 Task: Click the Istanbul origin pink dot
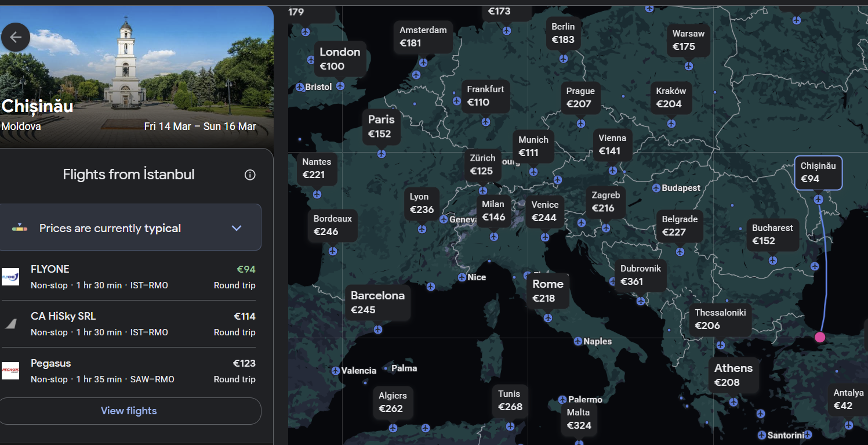click(x=819, y=337)
